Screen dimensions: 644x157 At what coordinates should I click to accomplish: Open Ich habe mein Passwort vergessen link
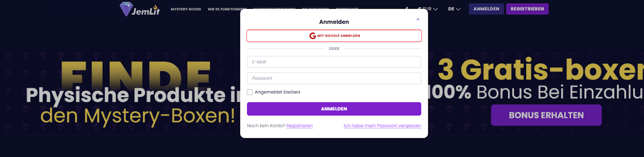(382, 126)
